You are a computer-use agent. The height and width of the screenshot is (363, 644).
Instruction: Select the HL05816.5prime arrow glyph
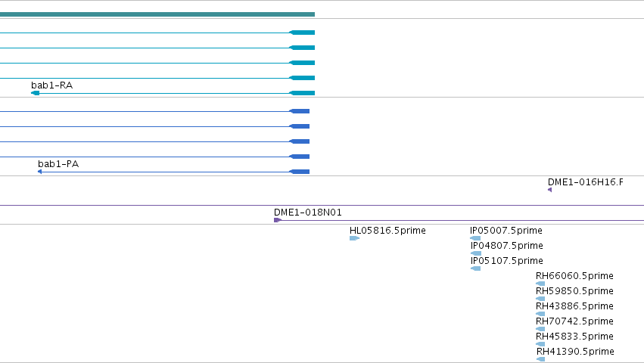point(354,238)
